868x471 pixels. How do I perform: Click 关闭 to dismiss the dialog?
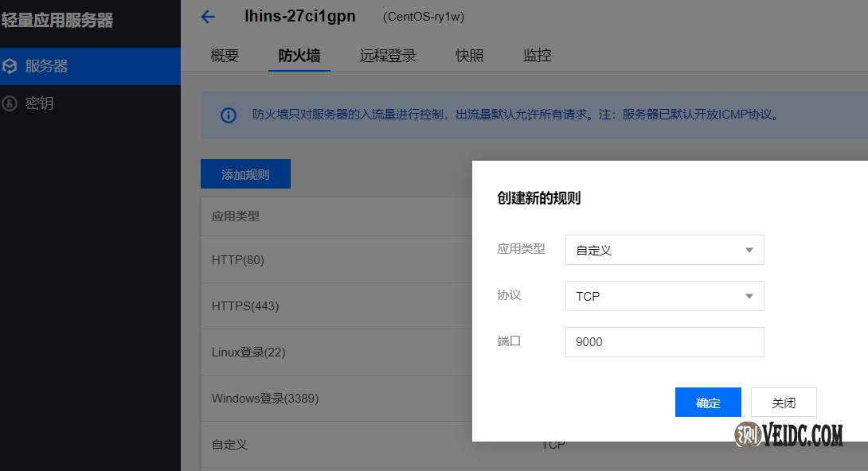point(784,403)
